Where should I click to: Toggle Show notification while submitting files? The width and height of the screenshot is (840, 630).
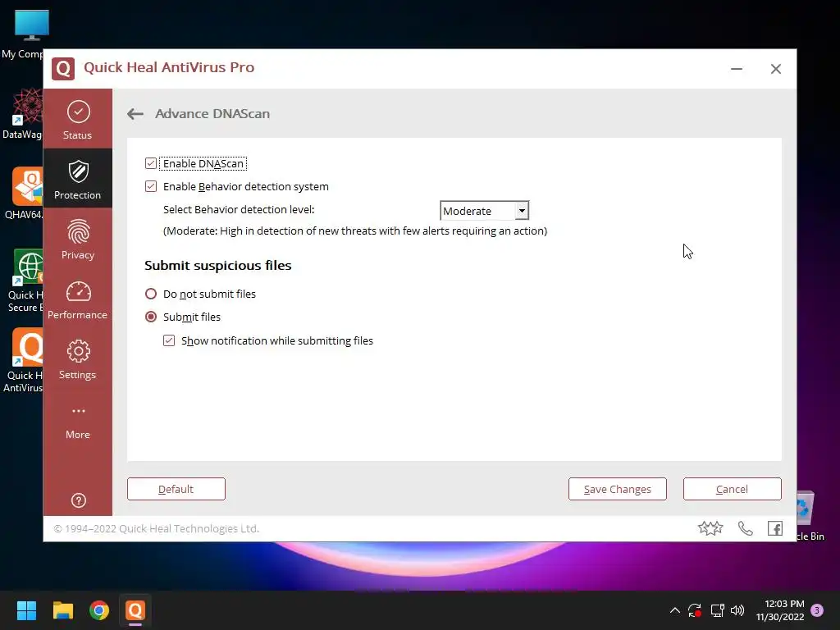point(169,340)
